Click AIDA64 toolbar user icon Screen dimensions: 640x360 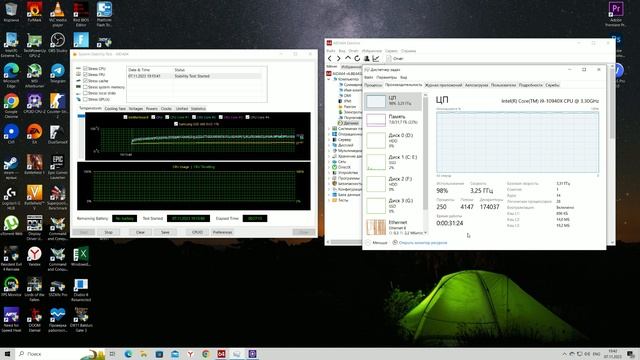click(x=367, y=59)
